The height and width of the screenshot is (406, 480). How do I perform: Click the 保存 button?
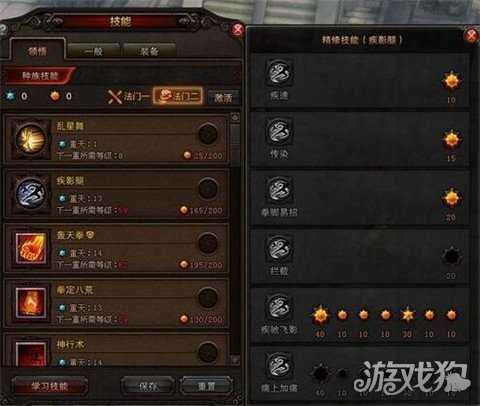[x=148, y=386]
